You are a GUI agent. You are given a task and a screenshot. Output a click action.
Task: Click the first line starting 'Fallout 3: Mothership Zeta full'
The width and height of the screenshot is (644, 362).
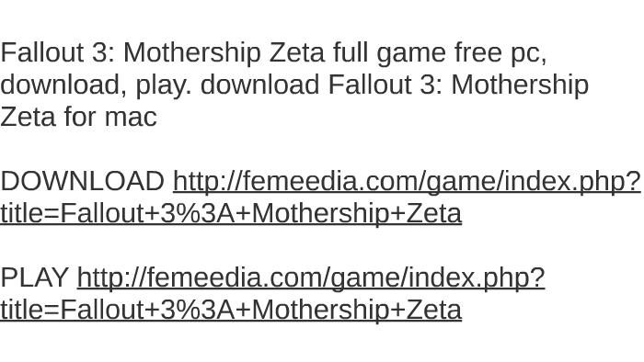(x=273, y=53)
